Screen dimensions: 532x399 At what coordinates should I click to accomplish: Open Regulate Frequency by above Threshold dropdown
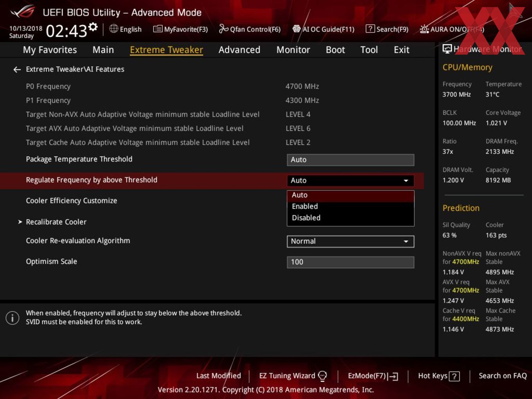350,180
